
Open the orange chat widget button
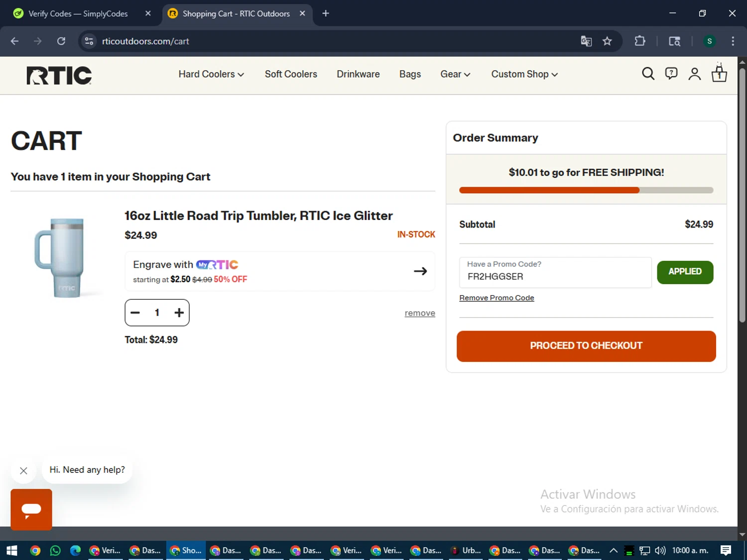click(x=31, y=509)
